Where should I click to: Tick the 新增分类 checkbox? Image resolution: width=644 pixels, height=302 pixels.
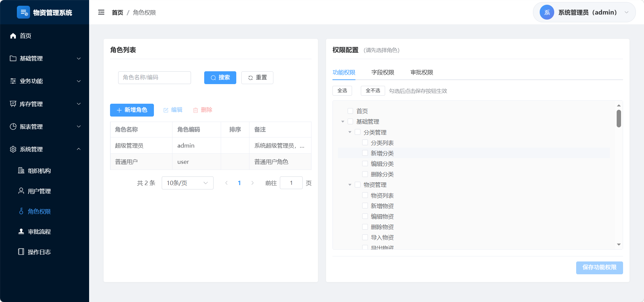[x=365, y=153]
